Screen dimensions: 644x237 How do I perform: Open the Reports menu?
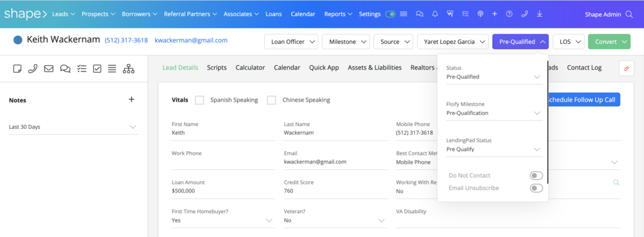point(338,14)
